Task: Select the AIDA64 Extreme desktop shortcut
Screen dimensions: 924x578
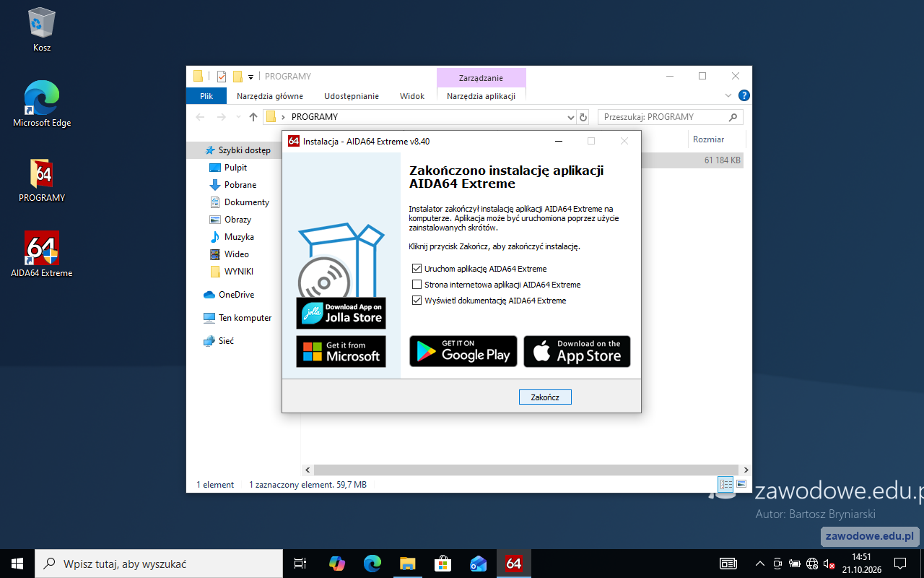Action: [42, 254]
